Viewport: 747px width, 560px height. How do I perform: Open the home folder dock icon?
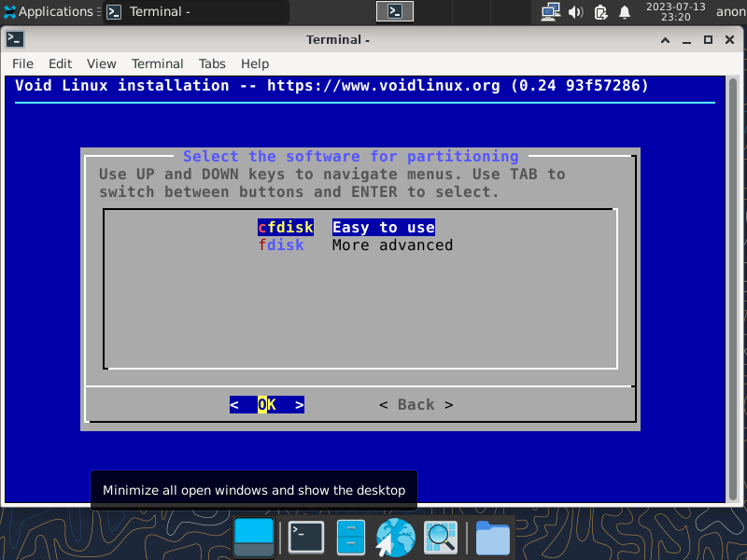[493, 538]
